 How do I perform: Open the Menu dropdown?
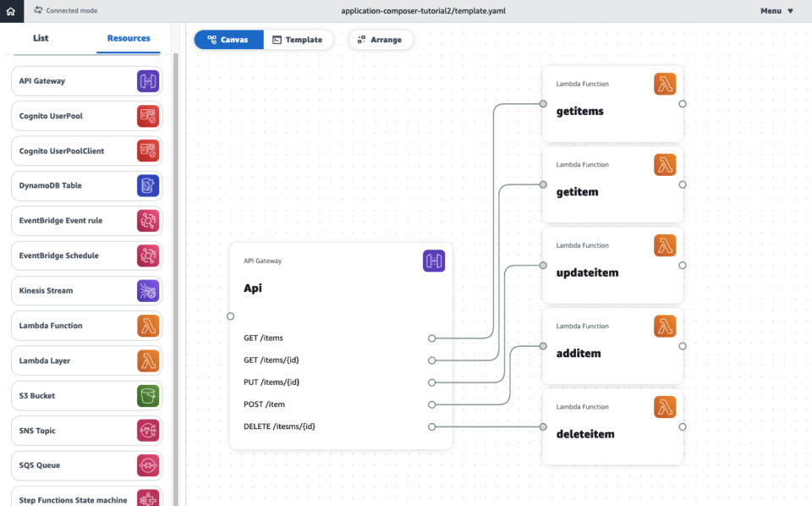point(776,11)
